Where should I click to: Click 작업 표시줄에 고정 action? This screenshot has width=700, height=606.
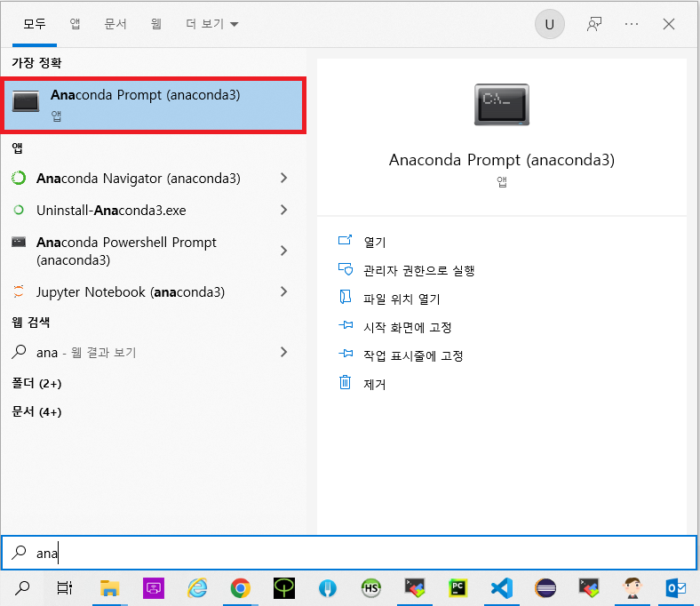coord(401,356)
